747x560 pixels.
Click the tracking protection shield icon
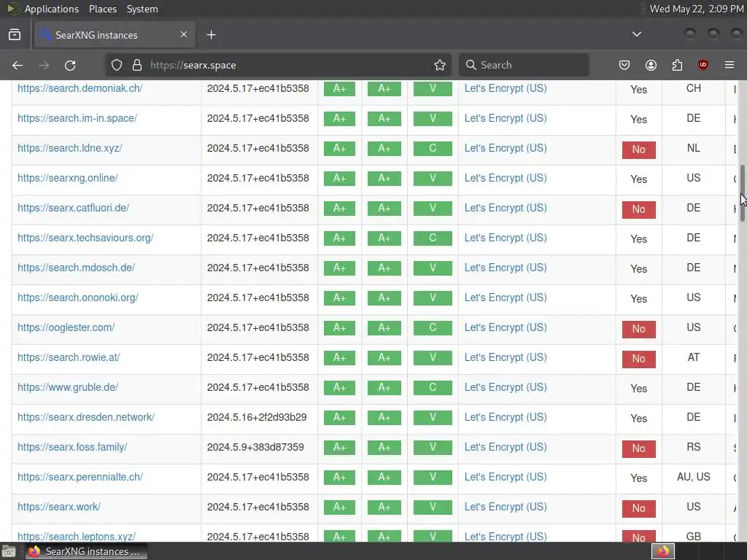click(117, 65)
